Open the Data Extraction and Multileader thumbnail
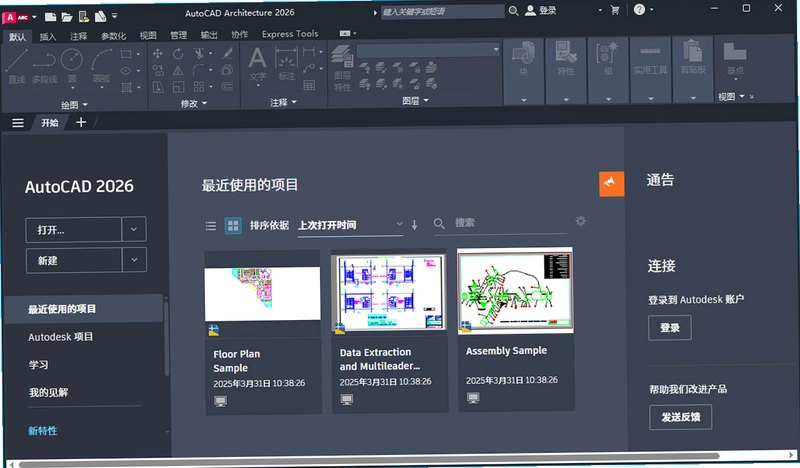This screenshot has height=468, width=800. [389, 292]
